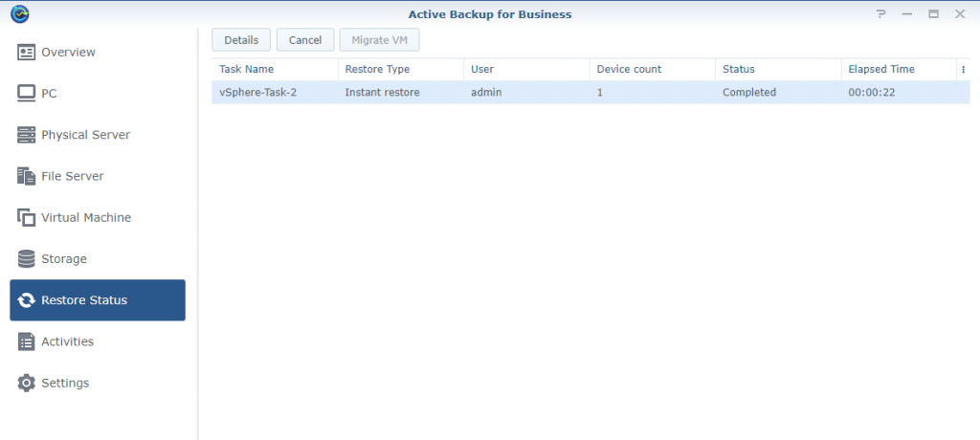Select the Physical Server icon
This screenshot has height=440, width=980.
27,135
